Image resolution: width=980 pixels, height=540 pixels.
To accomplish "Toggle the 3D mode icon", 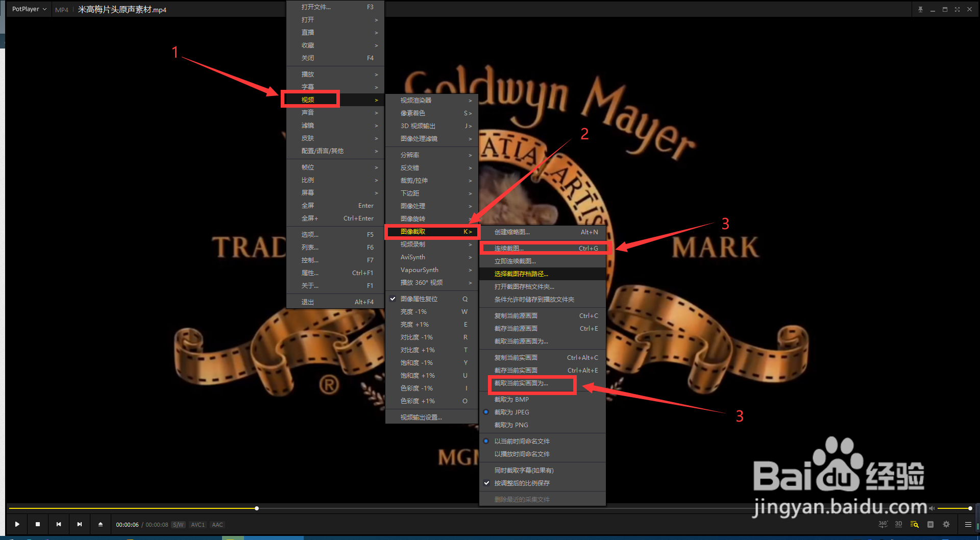I will 899,524.
